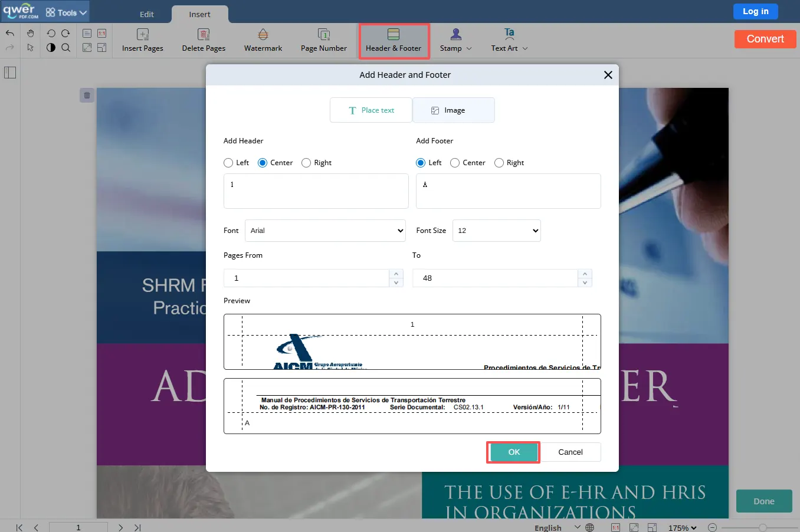
Task: Click the status bar full-screen expand icon
Action: (634, 527)
